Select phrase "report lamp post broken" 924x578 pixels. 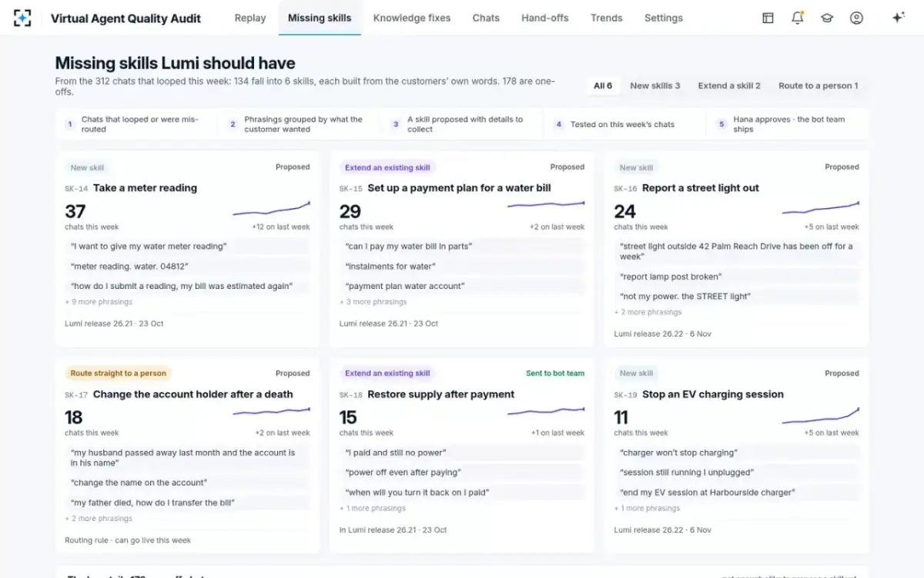(736, 277)
